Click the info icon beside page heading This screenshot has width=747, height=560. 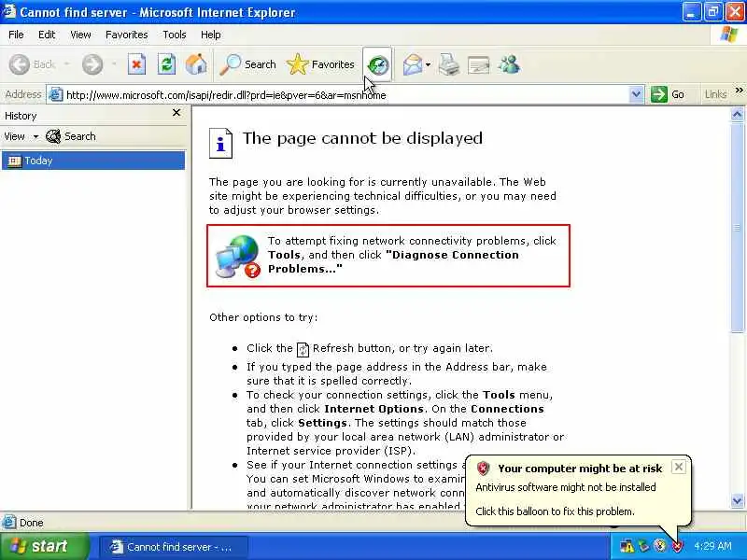[220, 143]
